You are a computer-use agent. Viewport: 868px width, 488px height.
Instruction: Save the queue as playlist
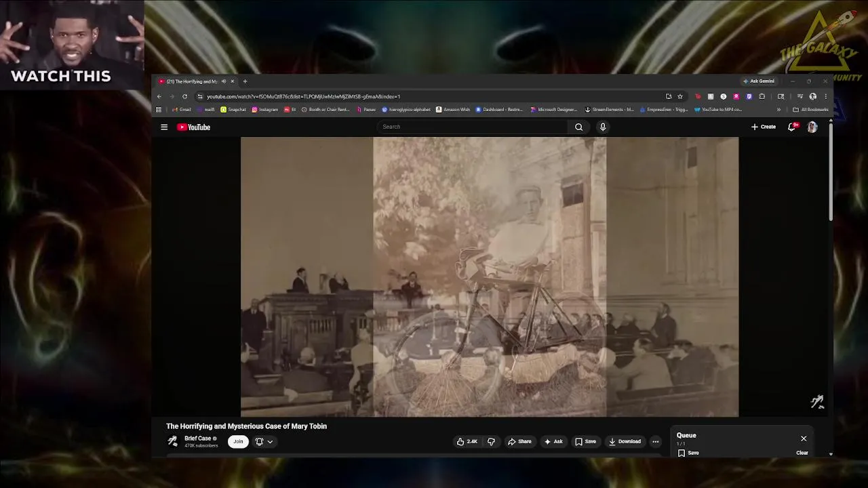click(688, 453)
